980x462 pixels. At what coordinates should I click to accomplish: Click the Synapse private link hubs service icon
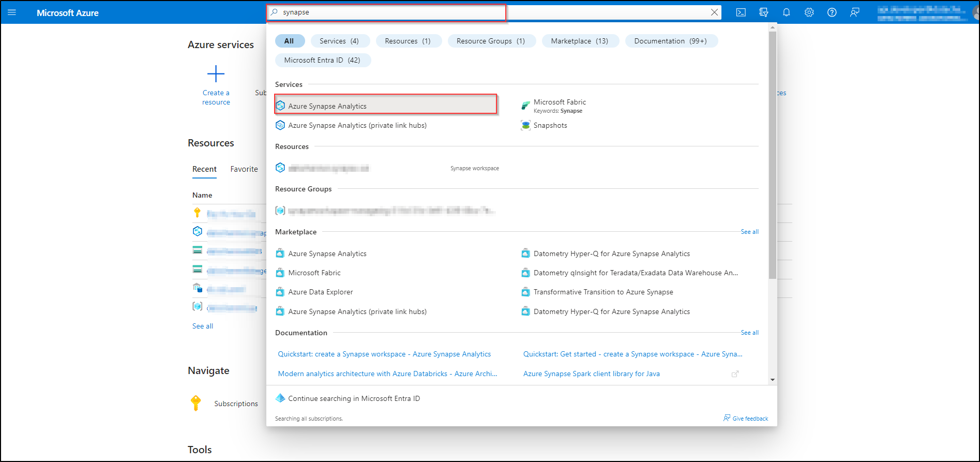[x=280, y=125]
